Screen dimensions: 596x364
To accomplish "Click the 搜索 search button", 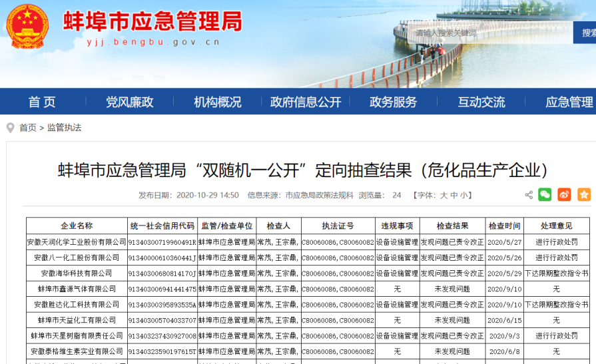I will (585, 33).
